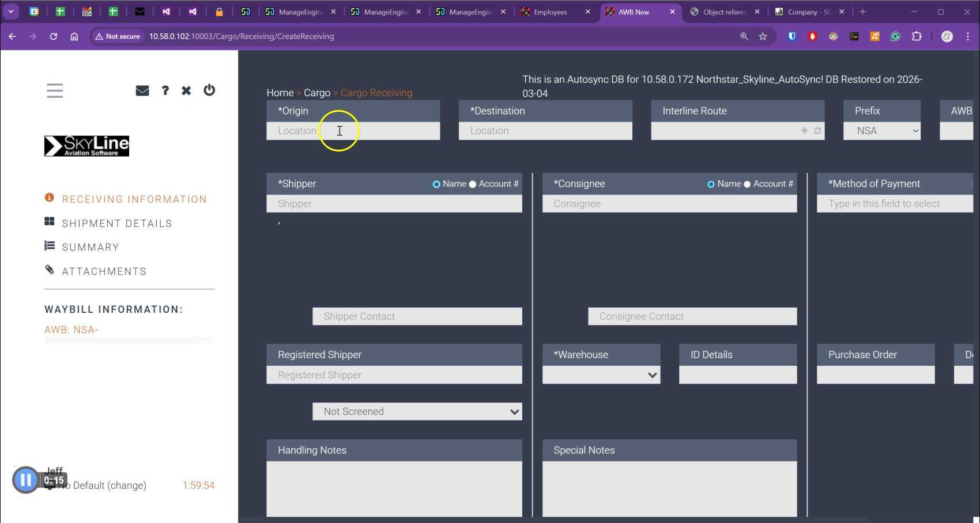Select the Shipper Name radio button
Screen dimensions: 980x523
tap(436, 184)
